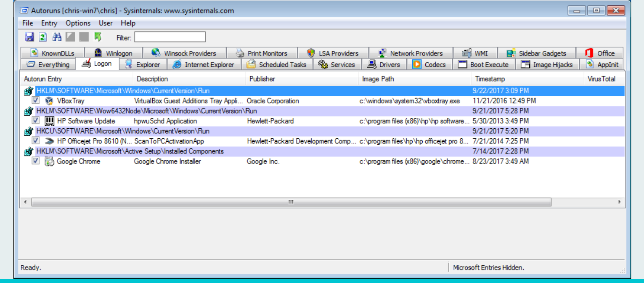644x283 pixels.
Task: Switch to the Winsock Providers tab
Action: [x=184, y=53]
